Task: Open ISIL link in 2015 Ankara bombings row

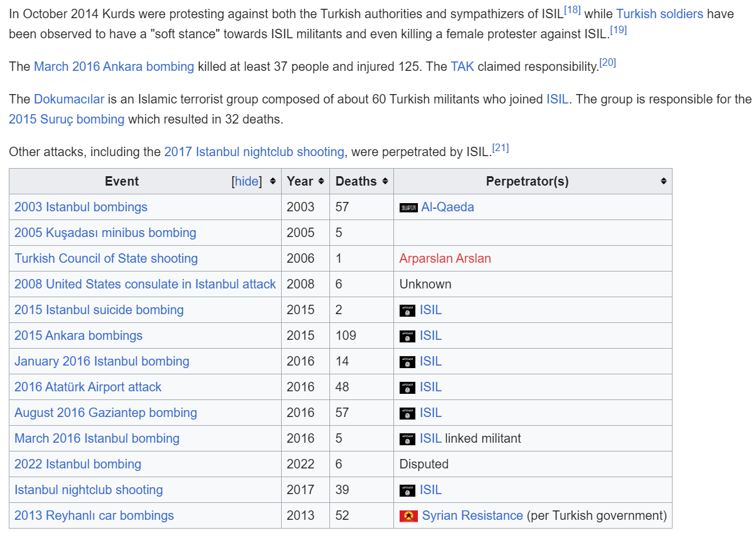Action: [x=430, y=335]
